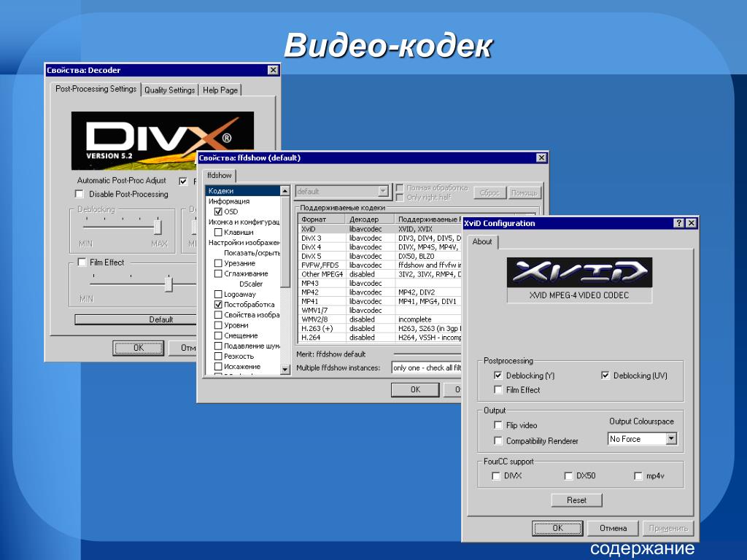Enable the Клавиши checkbox
This screenshot has height=560, width=747.
(x=218, y=233)
